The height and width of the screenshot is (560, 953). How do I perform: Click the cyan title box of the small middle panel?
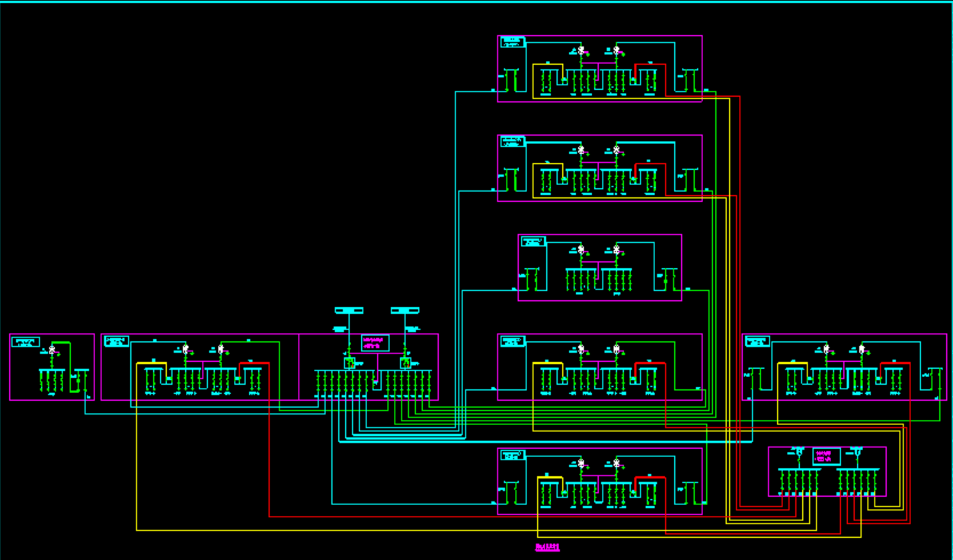(533, 242)
